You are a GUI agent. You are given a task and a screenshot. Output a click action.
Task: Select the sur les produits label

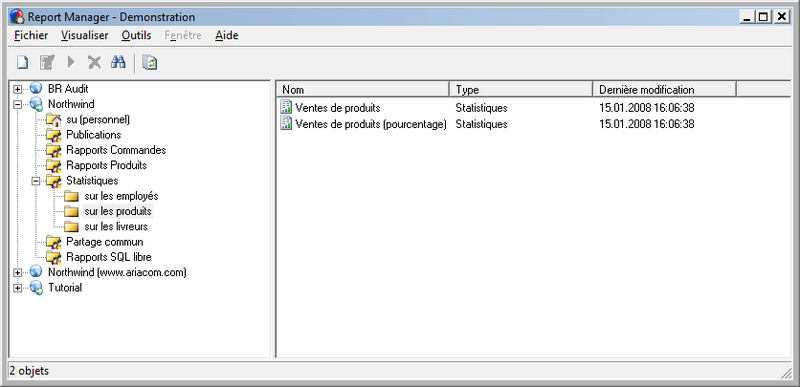pos(118,212)
